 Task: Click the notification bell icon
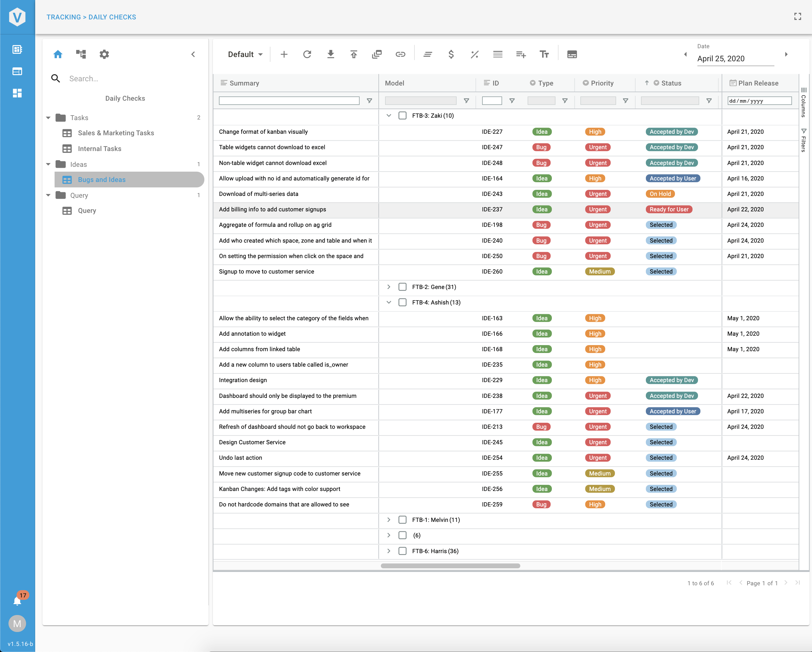(17, 601)
